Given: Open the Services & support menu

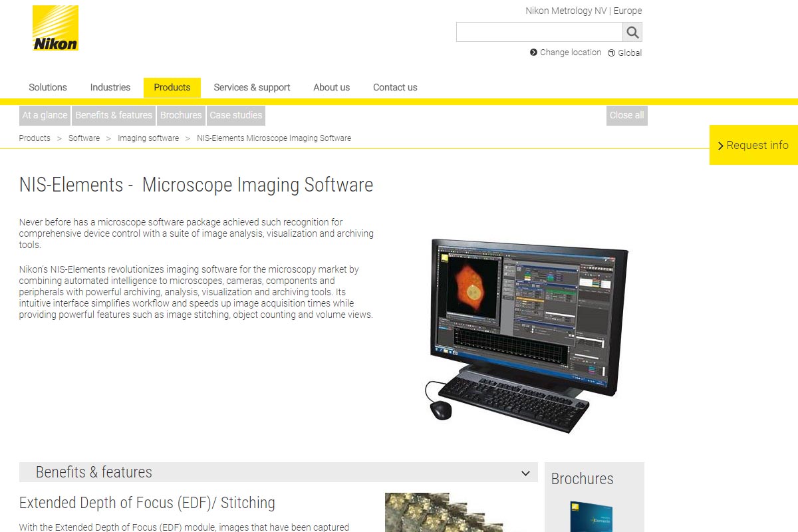Looking at the screenshot, I should [252, 87].
